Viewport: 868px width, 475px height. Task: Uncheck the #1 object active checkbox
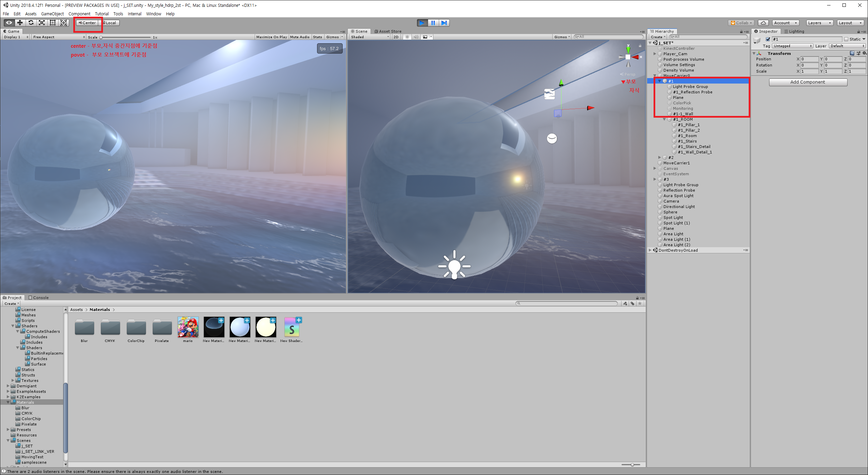tap(768, 39)
